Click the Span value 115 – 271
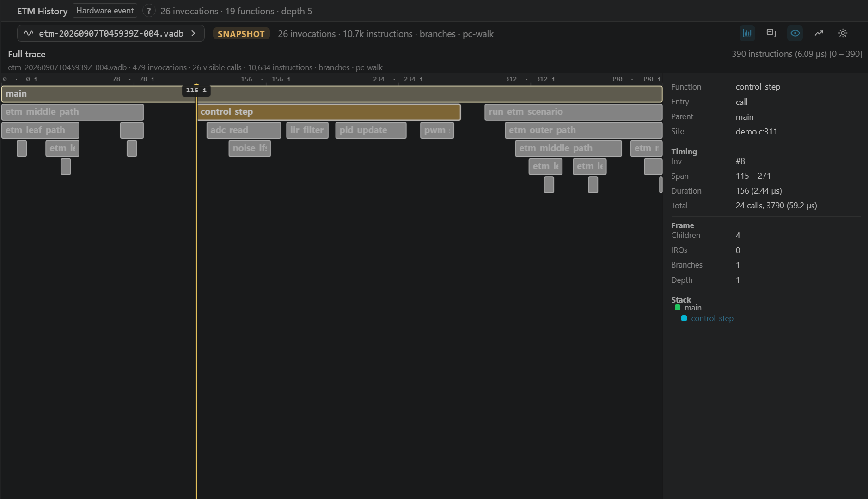 753,176
